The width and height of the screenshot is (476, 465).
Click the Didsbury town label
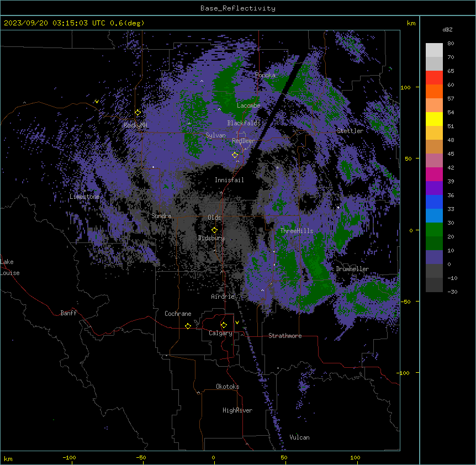pyautogui.click(x=211, y=238)
